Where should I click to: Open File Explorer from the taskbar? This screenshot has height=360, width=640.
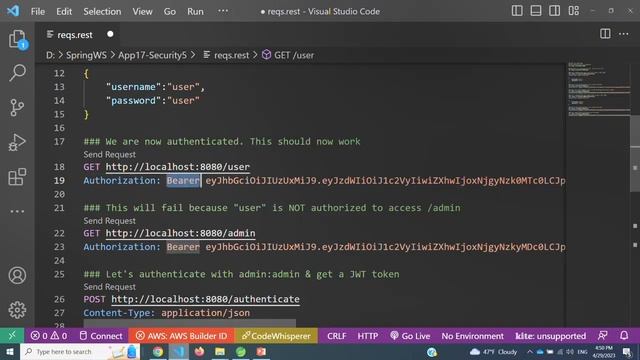220,352
